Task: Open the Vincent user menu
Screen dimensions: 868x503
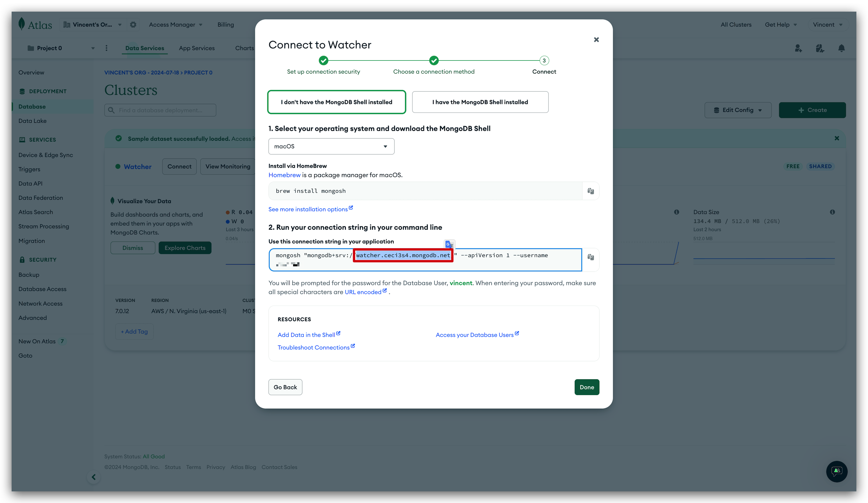Action: [827, 24]
